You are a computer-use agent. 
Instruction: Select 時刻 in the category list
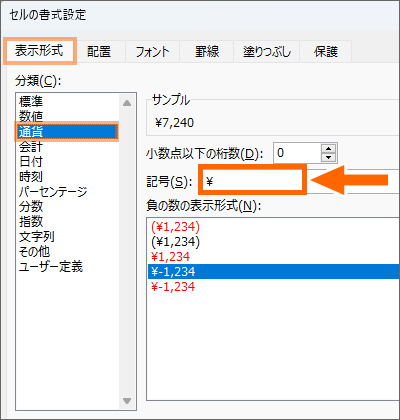(x=68, y=177)
